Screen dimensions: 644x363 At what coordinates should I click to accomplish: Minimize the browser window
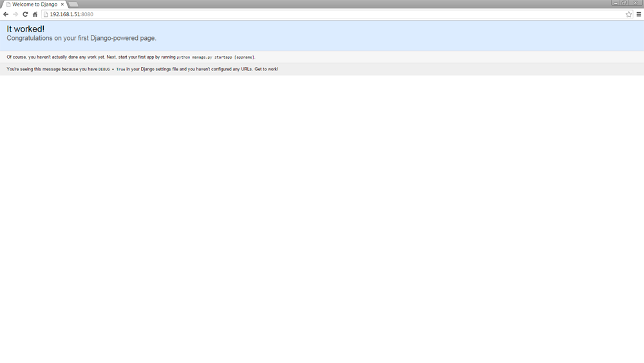pos(616,3)
